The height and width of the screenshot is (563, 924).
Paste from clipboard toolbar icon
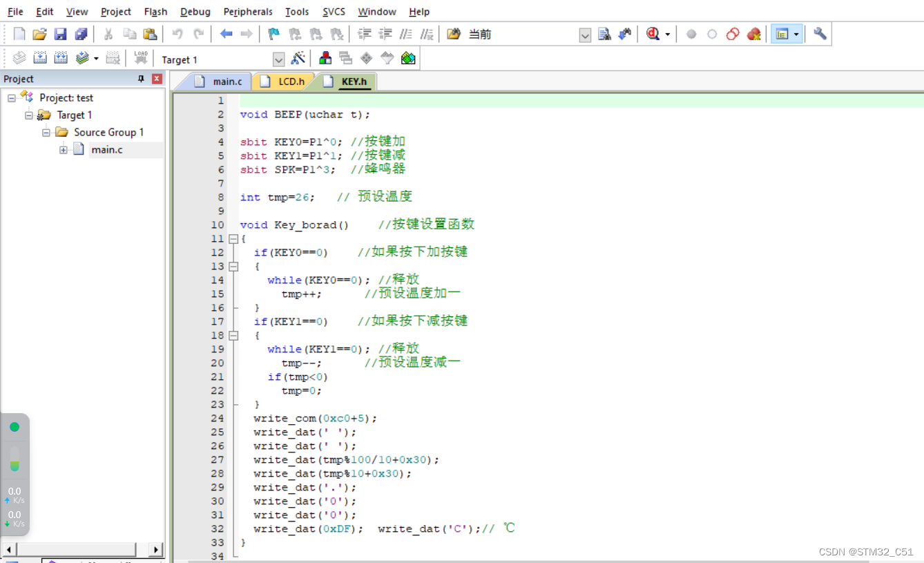(150, 34)
